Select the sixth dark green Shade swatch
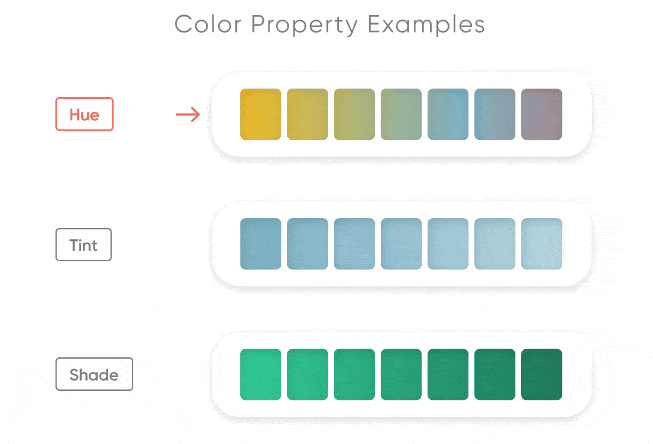Screen dimensions: 653x444 pyautogui.click(x=495, y=374)
